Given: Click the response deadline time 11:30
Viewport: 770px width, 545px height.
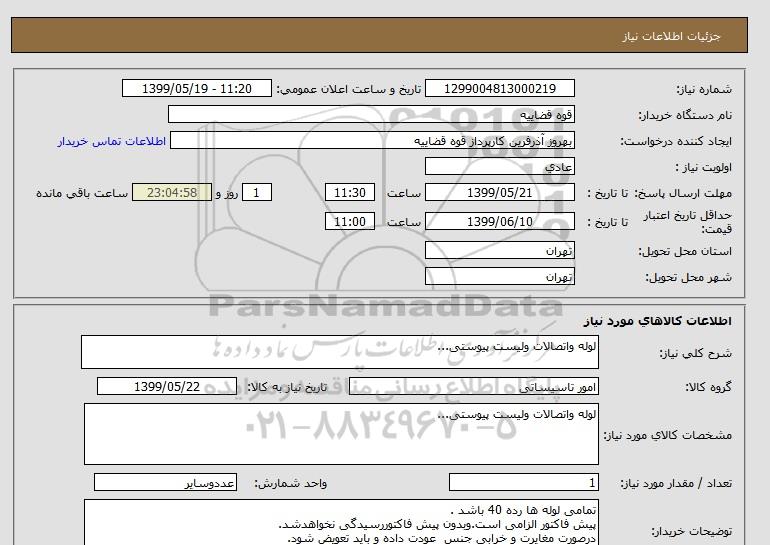Looking at the screenshot, I should point(350,192).
